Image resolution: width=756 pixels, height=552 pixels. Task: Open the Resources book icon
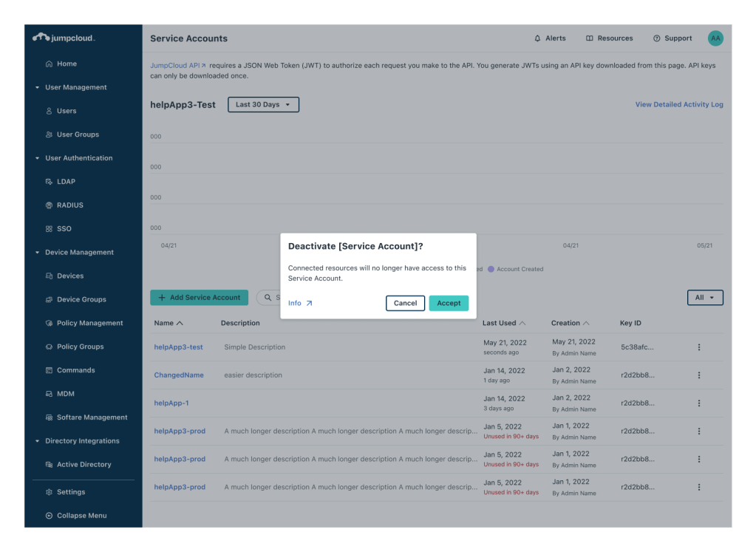click(x=590, y=38)
